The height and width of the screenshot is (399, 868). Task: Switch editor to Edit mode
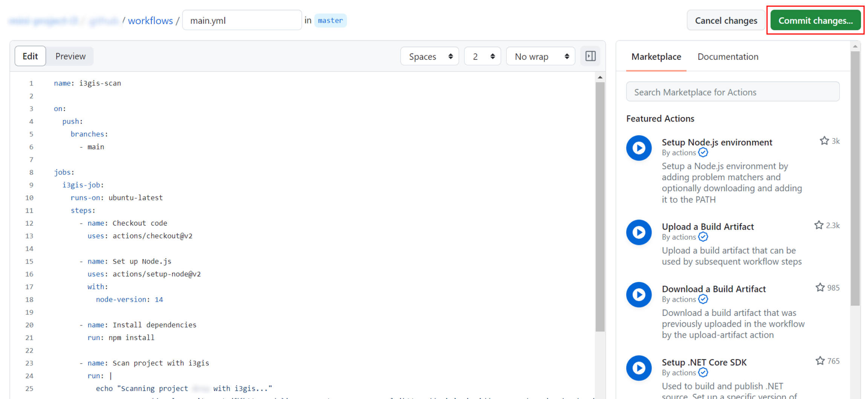tap(30, 56)
